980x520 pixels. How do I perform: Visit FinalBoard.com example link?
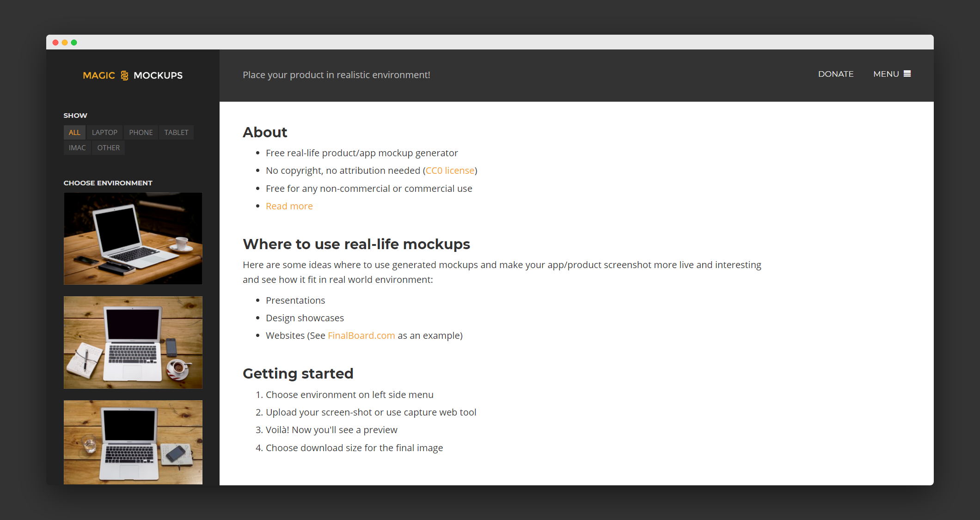pyautogui.click(x=361, y=335)
